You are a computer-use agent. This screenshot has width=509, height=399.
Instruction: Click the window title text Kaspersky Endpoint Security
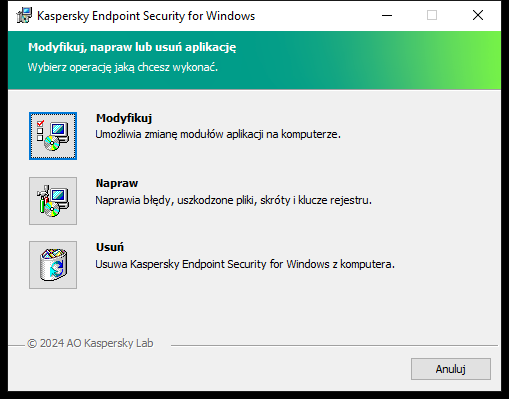click(146, 16)
